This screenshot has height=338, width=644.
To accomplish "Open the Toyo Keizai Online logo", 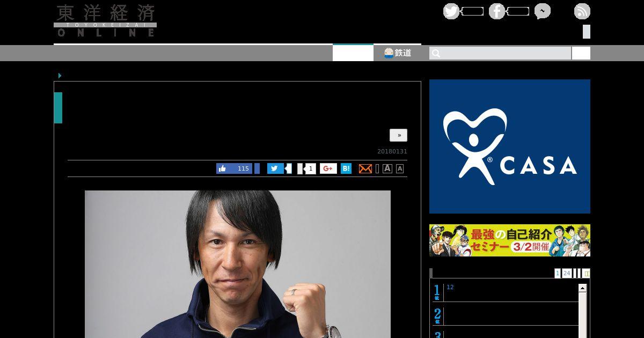I will click(105, 20).
